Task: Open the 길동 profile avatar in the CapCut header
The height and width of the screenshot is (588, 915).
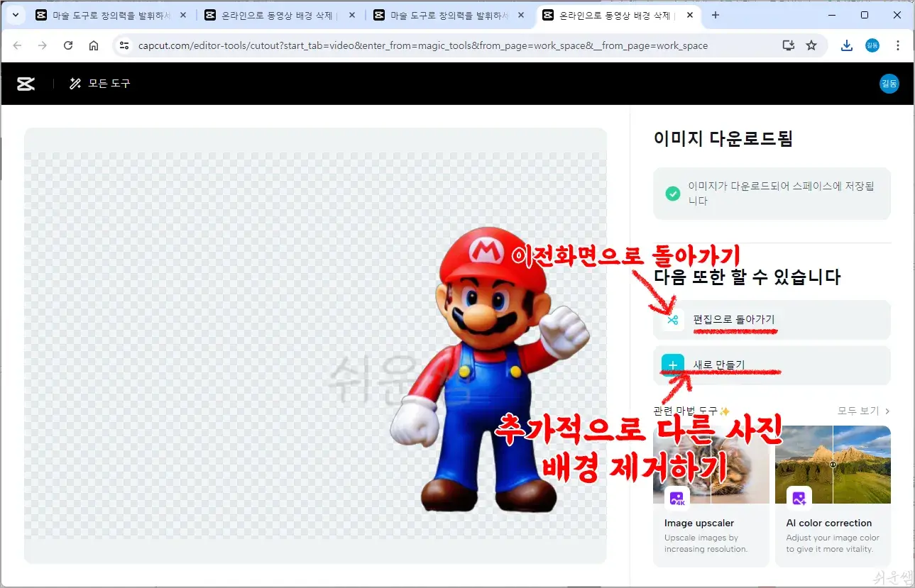Action: (889, 84)
